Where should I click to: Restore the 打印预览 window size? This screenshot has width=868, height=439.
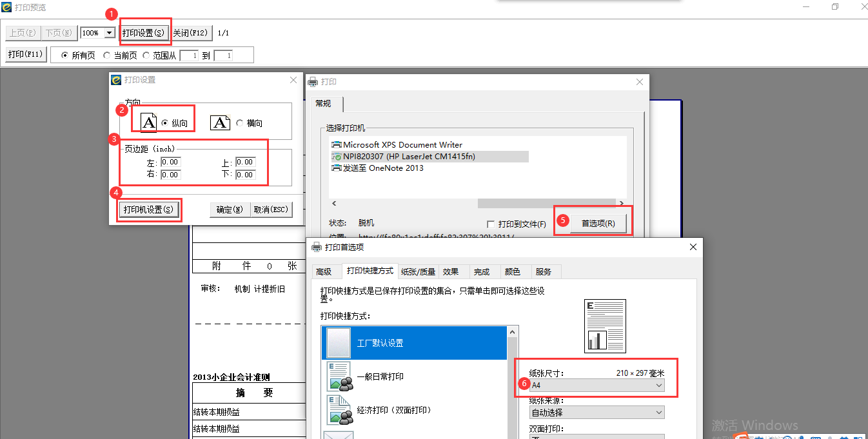coord(835,7)
